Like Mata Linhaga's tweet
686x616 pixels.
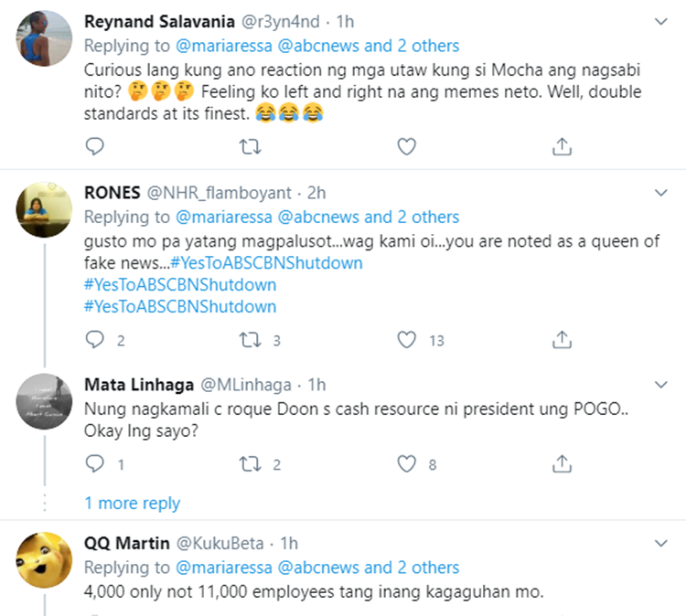coord(407,464)
